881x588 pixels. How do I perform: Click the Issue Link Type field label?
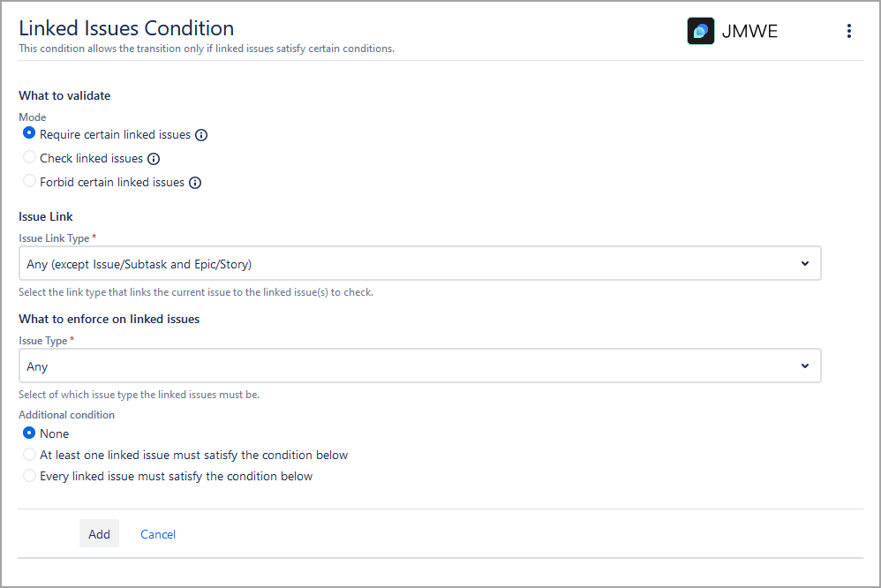(x=54, y=238)
